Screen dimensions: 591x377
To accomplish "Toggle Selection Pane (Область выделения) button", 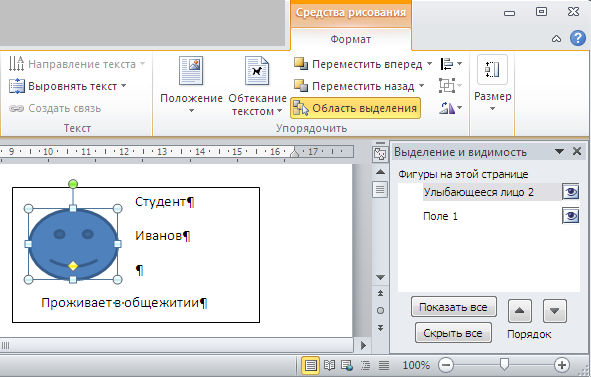I will coord(355,108).
